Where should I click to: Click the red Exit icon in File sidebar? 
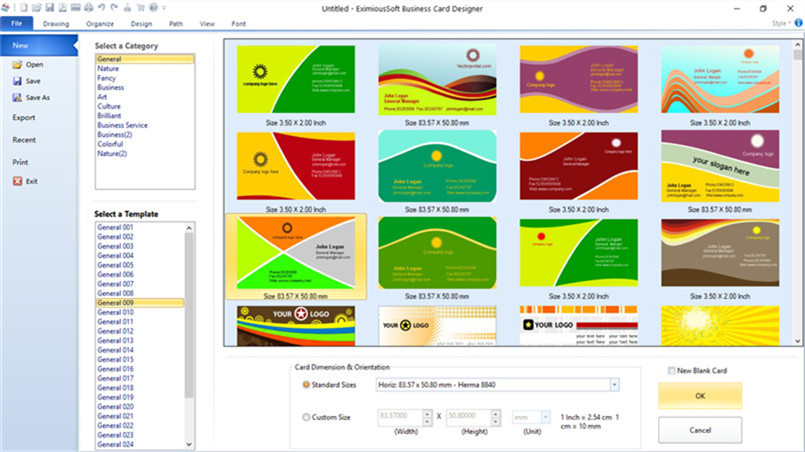pos(17,181)
